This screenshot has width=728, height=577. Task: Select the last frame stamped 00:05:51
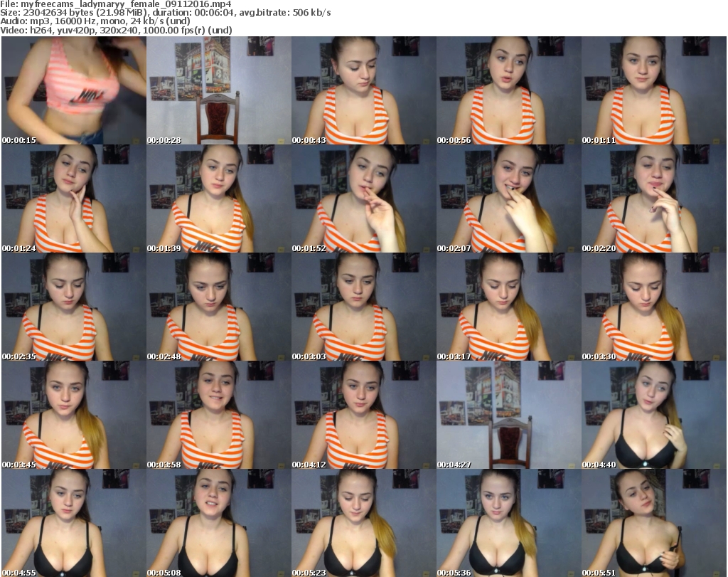(x=654, y=523)
